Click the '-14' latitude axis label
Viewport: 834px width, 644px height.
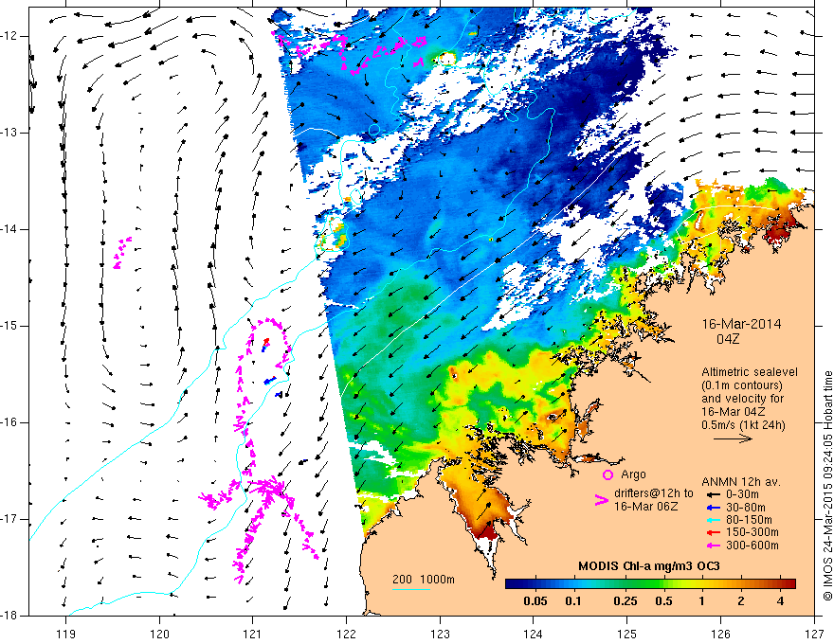[9, 229]
